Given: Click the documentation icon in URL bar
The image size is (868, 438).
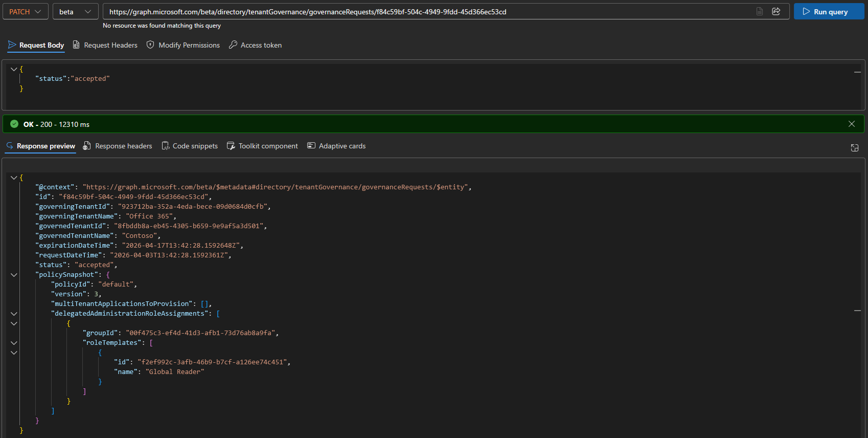Looking at the screenshot, I should [760, 11].
